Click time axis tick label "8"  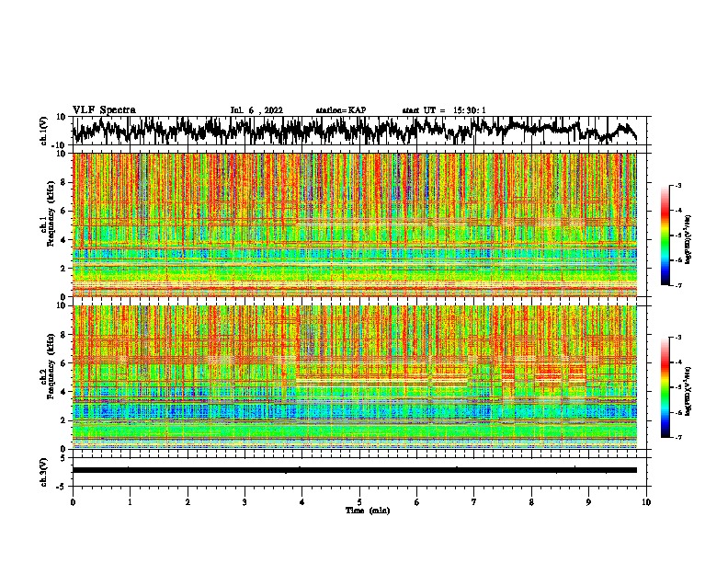(x=531, y=502)
